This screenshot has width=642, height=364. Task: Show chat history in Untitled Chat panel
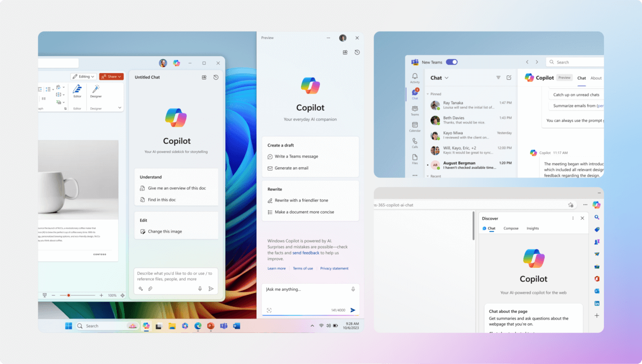click(216, 78)
